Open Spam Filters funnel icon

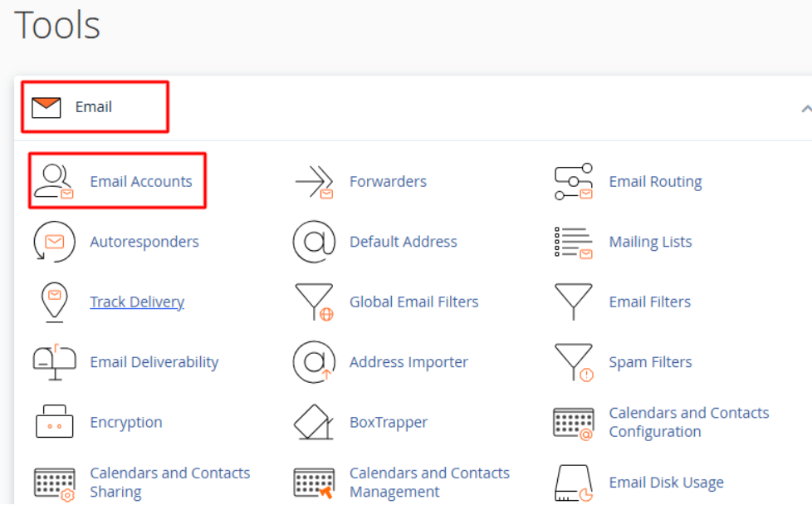click(x=573, y=361)
